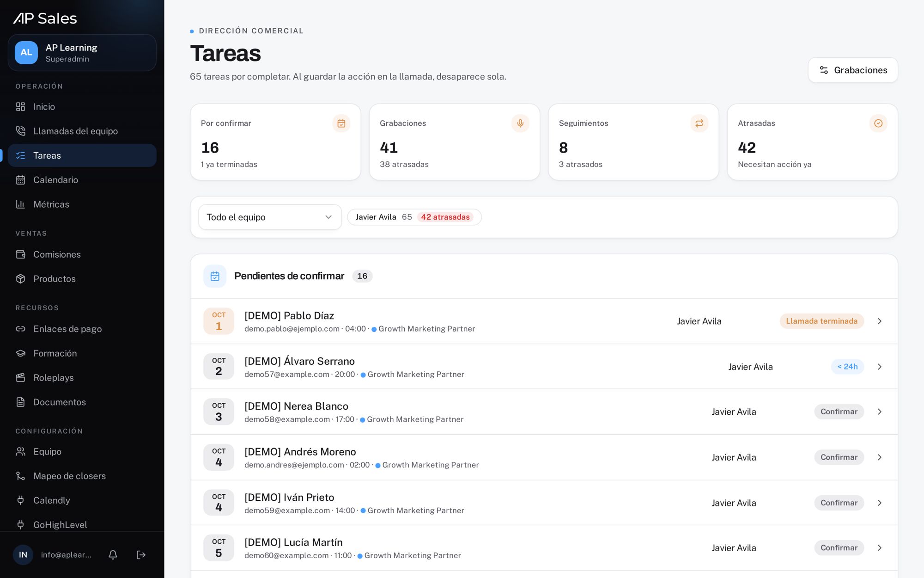Screen dimensions: 924x578
Task: Open Formación in sidebar
Action: pos(82,353)
